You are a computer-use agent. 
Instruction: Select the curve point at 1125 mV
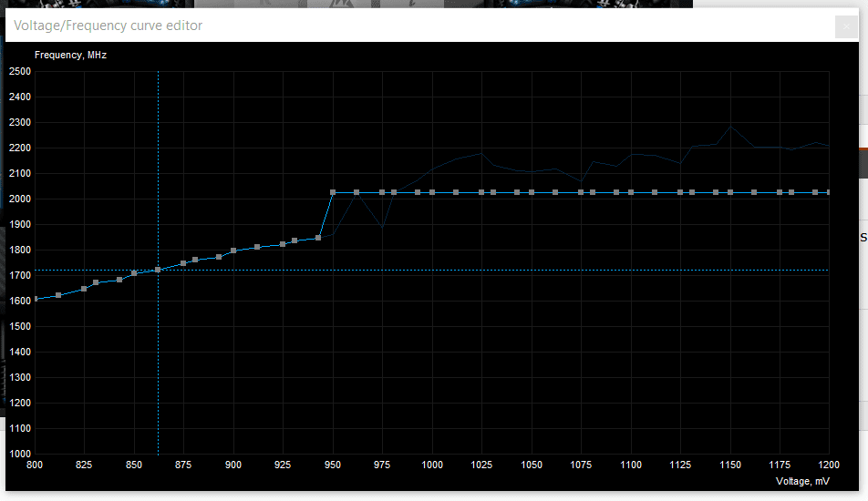[x=680, y=192]
